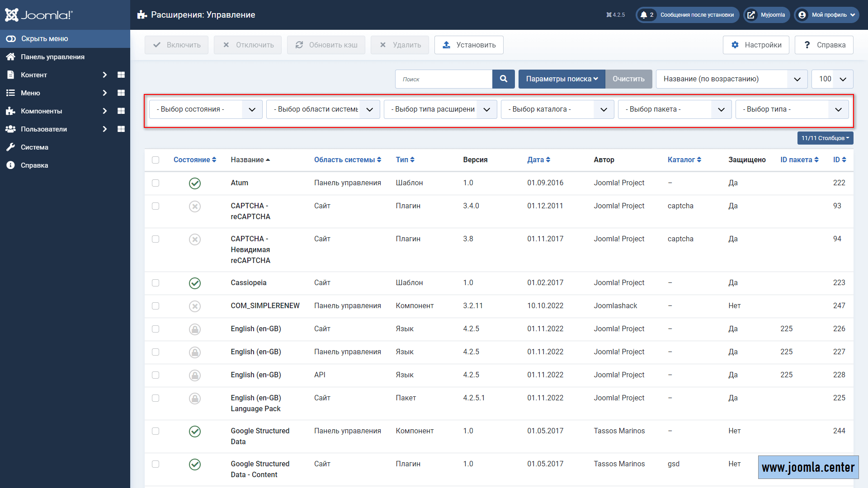Screen dimensions: 868x488
Task: Expand the 11/11 columns dropdown
Action: click(x=825, y=138)
